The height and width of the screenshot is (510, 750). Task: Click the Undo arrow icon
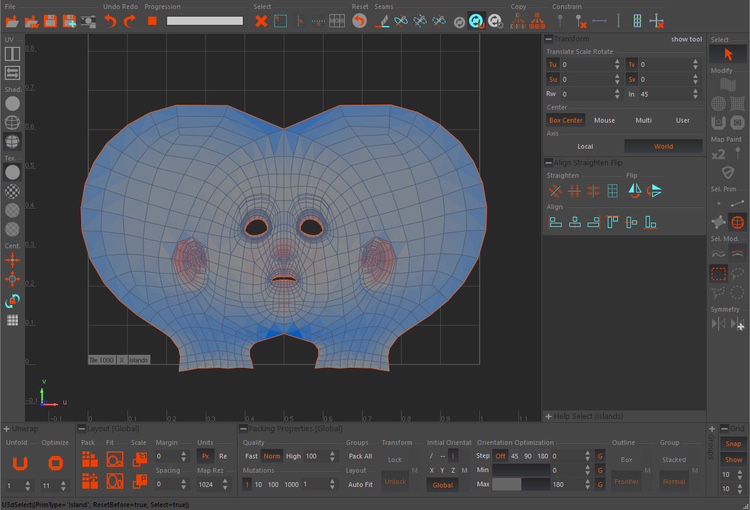[110, 21]
